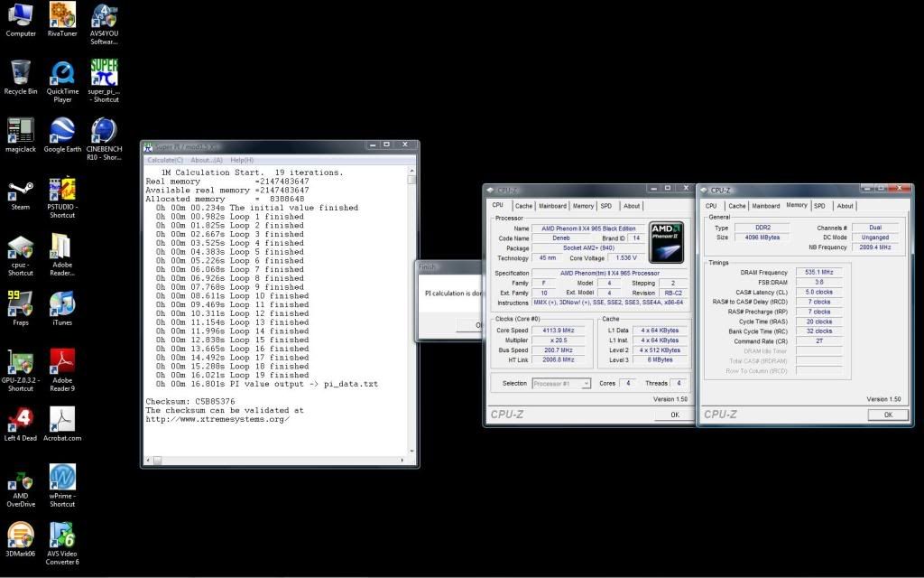Switch to Cache tab in left CPU-Z window

tap(523, 206)
